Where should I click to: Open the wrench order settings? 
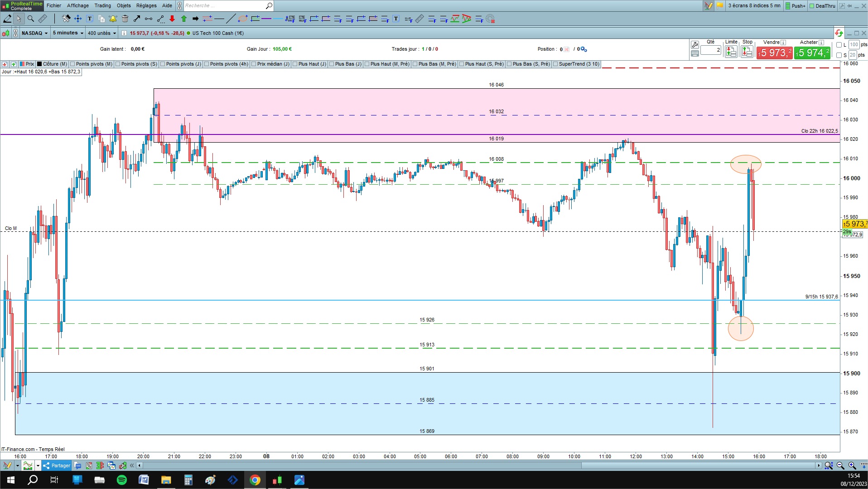tap(694, 44)
